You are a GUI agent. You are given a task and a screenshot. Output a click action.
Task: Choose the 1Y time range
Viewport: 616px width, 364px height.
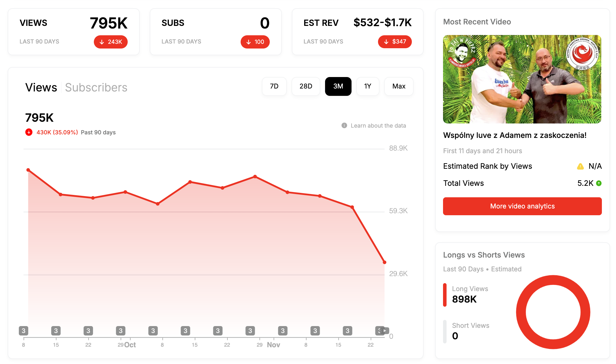point(368,86)
